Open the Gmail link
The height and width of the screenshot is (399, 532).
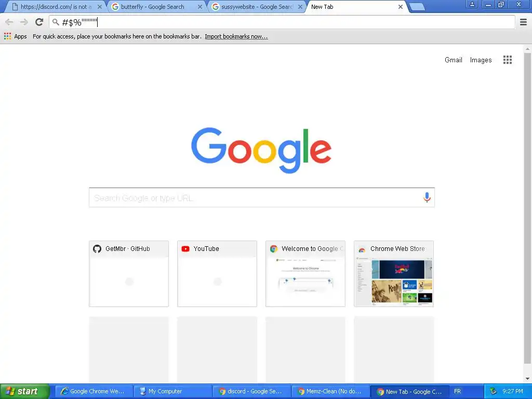point(453,60)
